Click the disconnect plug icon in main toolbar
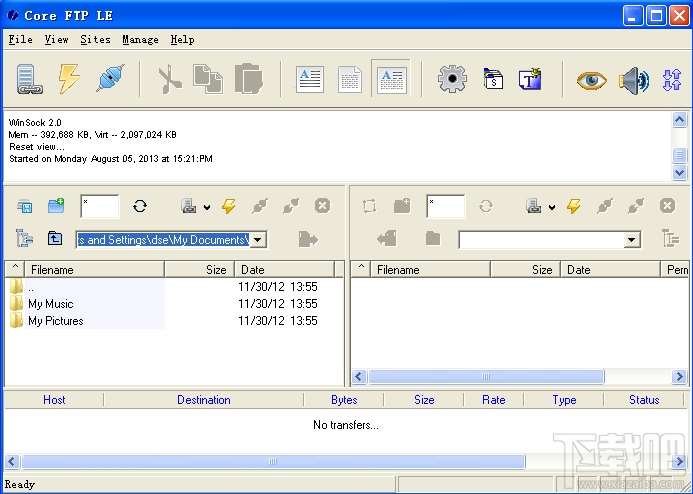Screen dimensions: 693x494 coord(110,78)
